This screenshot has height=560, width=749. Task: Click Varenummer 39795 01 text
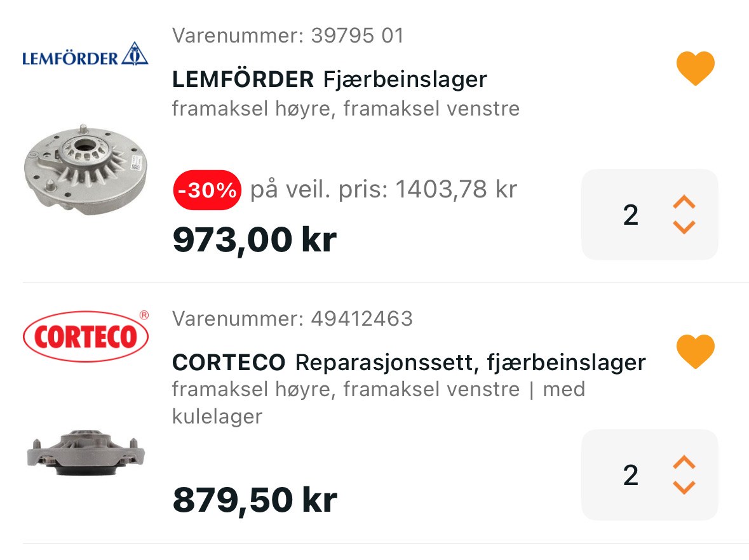pyautogui.click(x=287, y=36)
